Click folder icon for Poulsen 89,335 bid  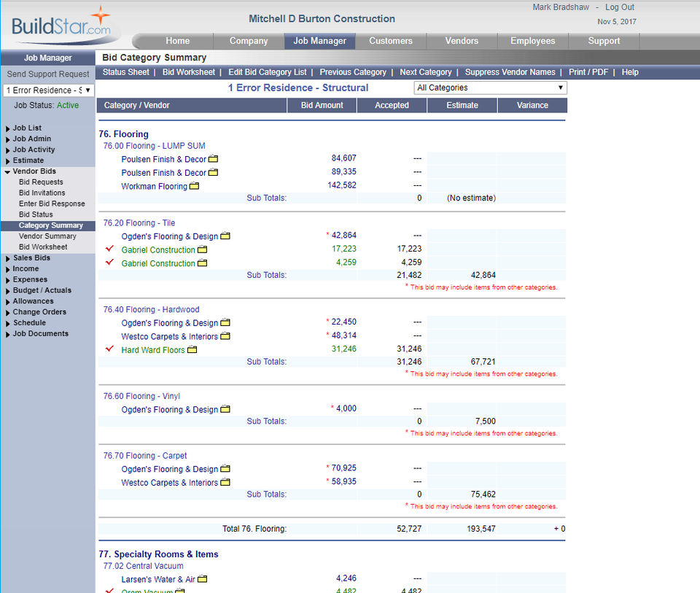213,172
